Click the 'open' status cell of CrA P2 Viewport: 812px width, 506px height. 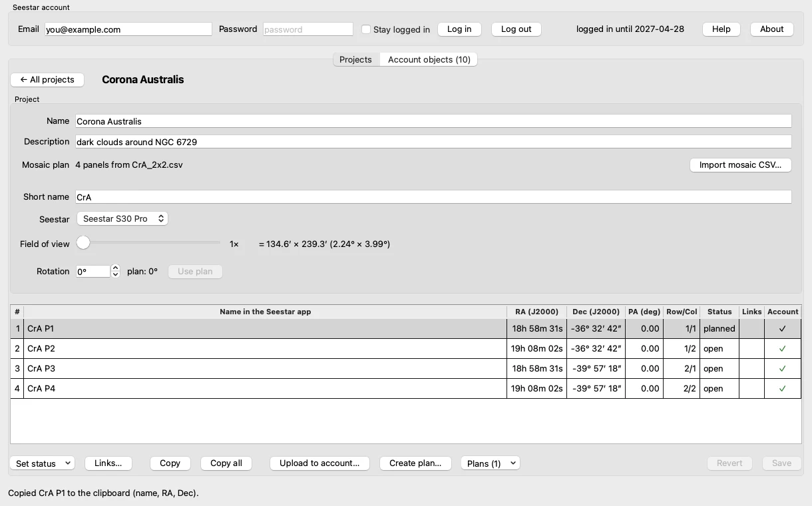point(719,349)
